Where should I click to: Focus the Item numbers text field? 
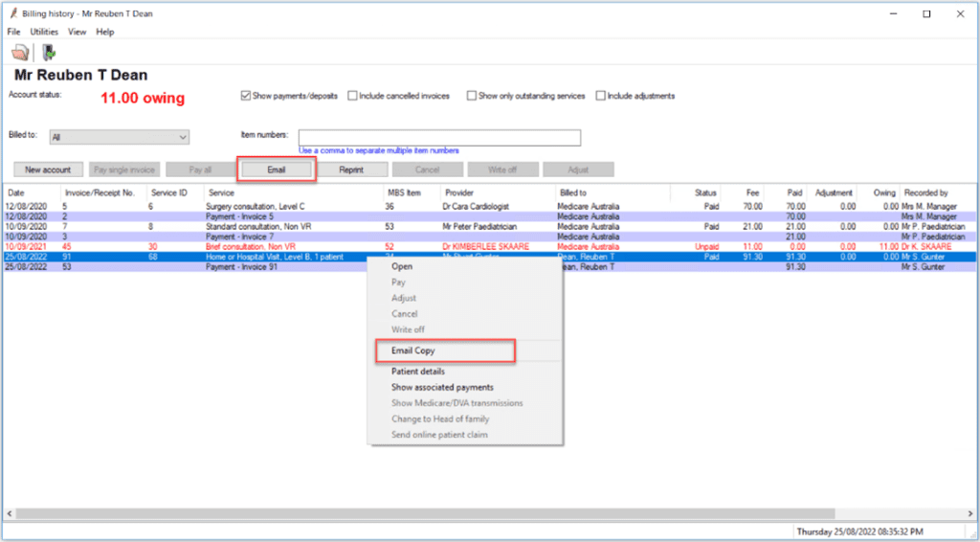click(x=439, y=137)
